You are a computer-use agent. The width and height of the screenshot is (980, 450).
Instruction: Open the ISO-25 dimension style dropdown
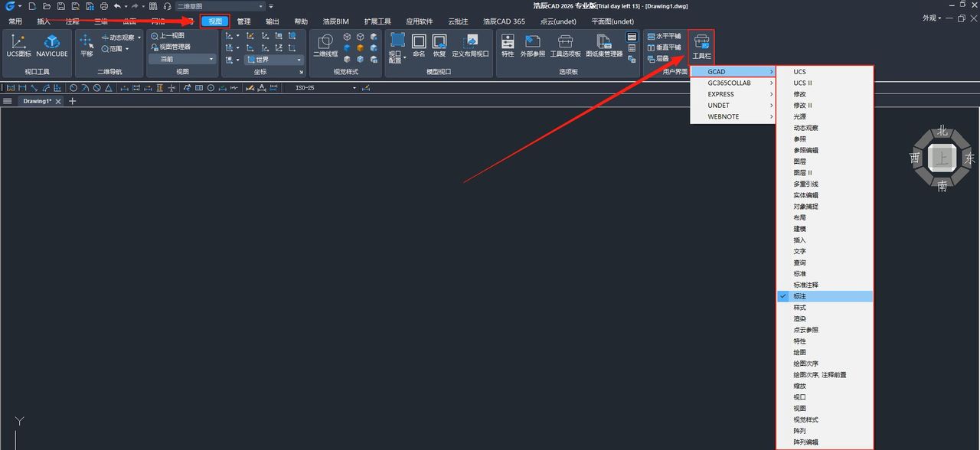click(x=325, y=88)
